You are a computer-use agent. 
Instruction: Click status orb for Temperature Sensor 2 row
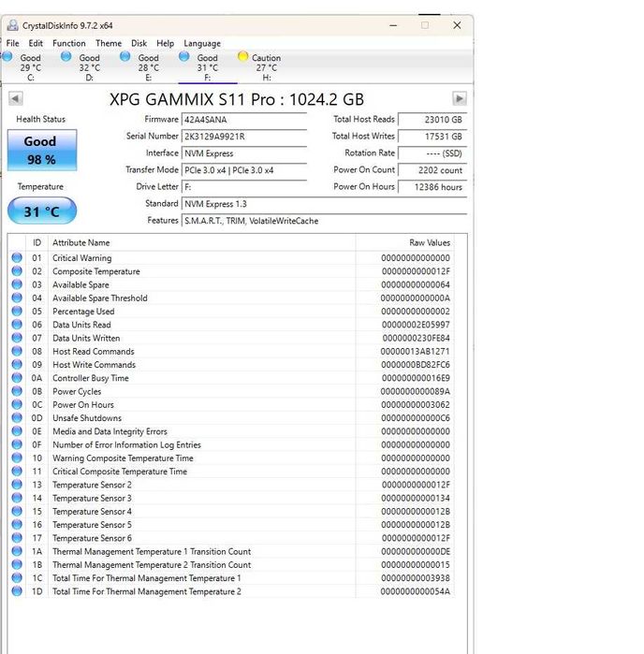pos(17,485)
